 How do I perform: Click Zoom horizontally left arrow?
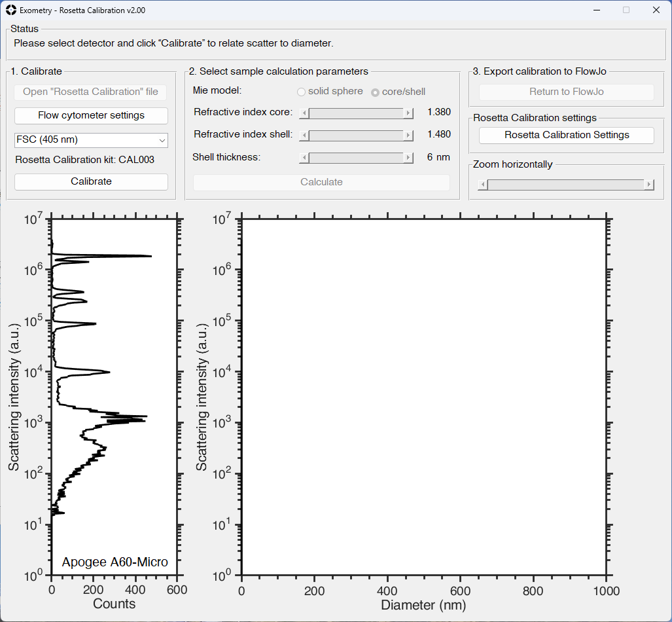(483, 185)
